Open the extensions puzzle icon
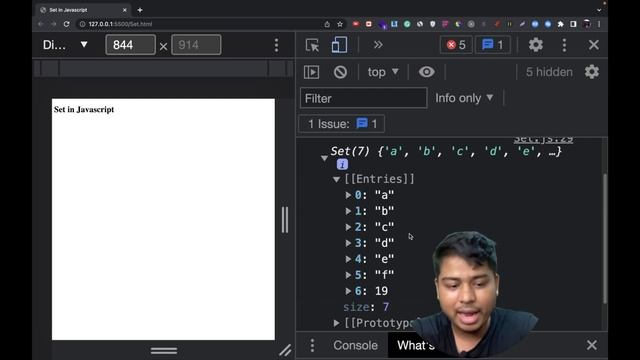The height and width of the screenshot is (360, 640). click(560, 24)
